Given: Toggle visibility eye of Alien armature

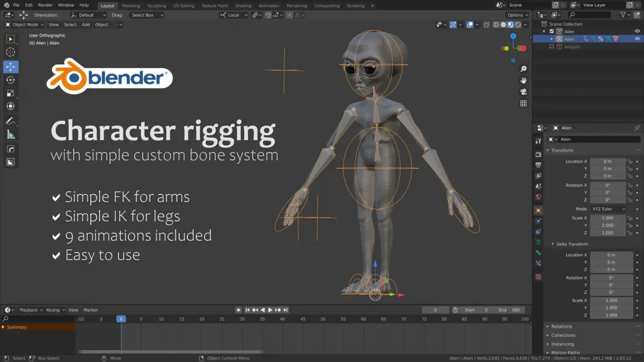Looking at the screenshot, I should (637, 39).
